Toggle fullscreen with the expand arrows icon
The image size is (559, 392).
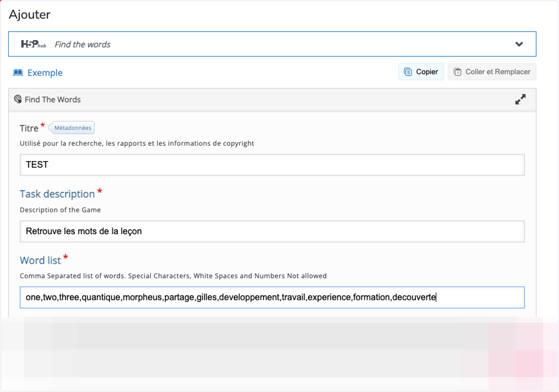[x=520, y=99]
